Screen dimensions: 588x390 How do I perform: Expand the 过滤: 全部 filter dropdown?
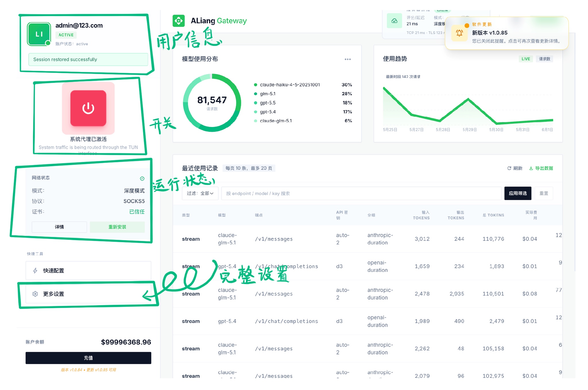(200, 193)
